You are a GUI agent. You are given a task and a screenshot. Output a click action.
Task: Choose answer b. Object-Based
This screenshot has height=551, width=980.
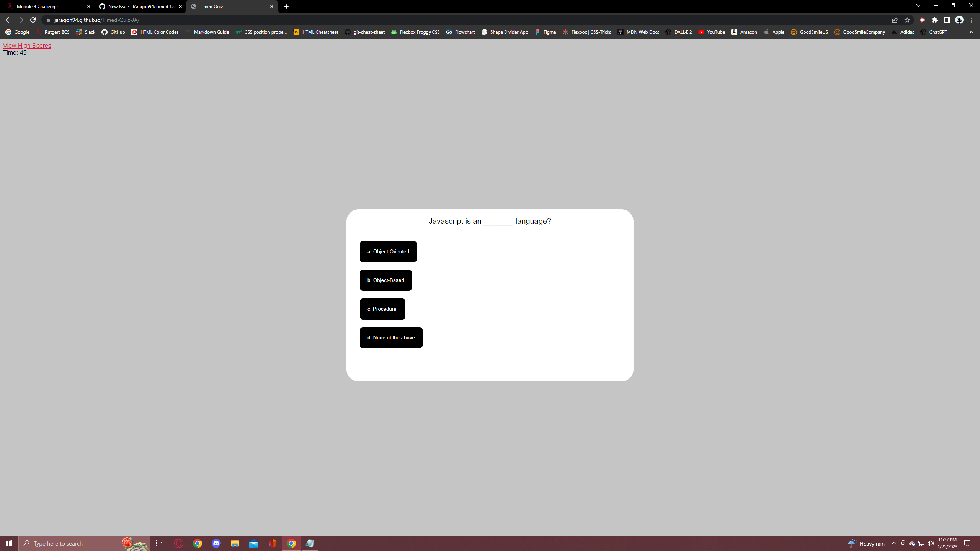385,280
